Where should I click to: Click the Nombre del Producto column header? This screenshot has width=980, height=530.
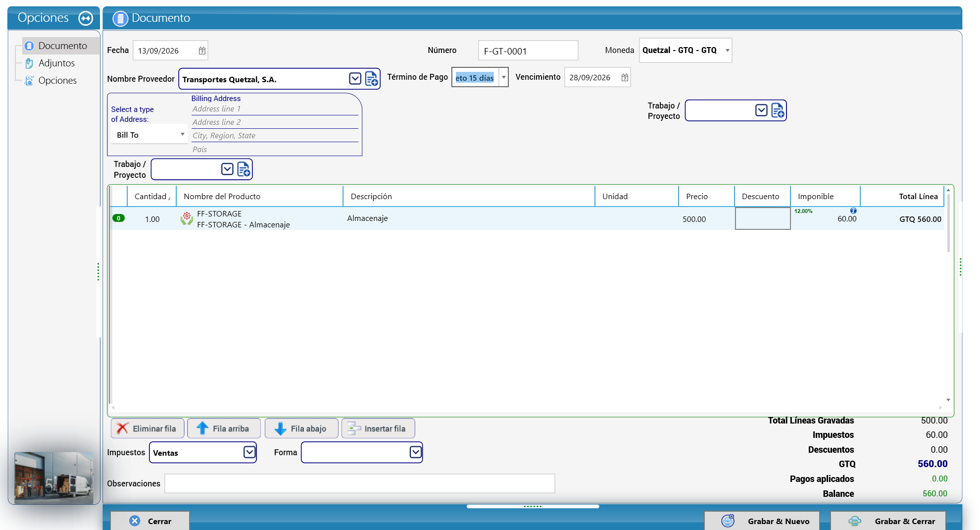(259, 196)
